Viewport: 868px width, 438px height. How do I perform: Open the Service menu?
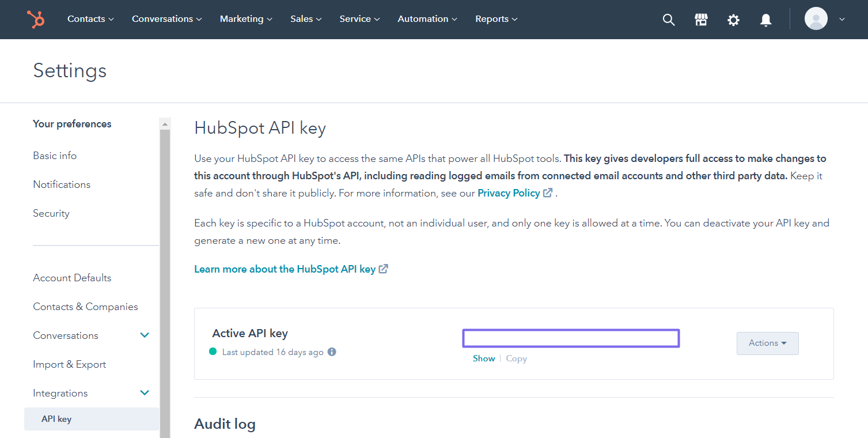[x=360, y=19]
